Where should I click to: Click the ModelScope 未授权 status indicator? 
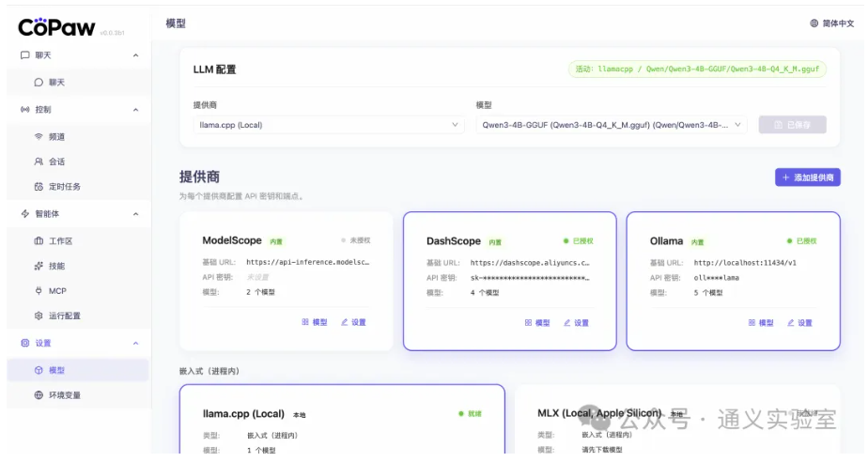pyautogui.click(x=356, y=240)
